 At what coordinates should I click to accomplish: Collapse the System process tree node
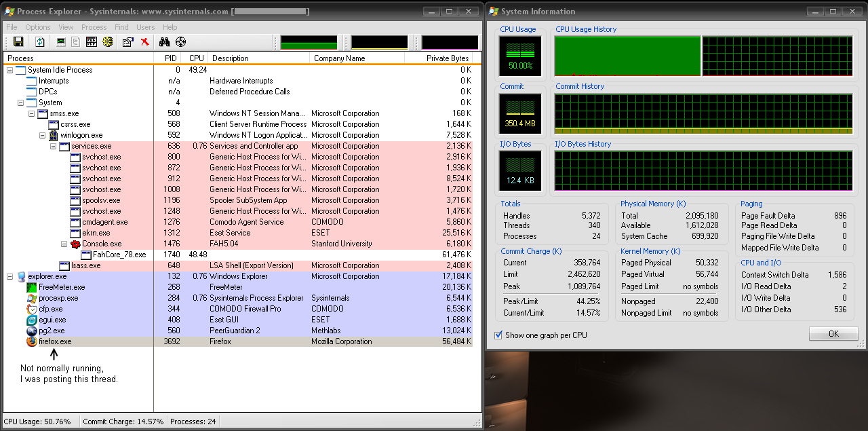tap(20, 102)
